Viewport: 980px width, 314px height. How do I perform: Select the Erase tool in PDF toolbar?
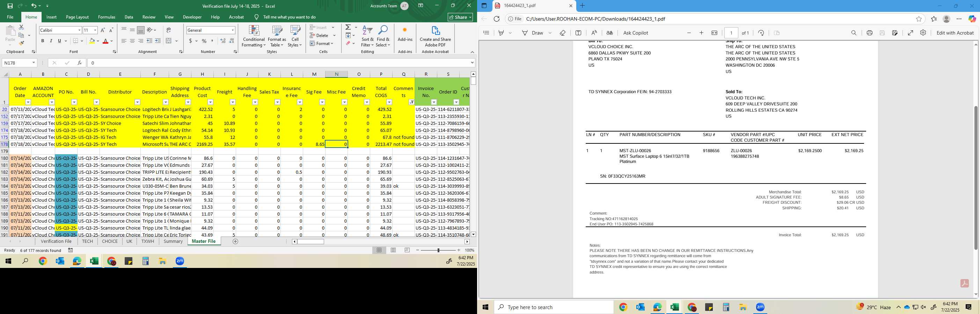(x=563, y=33)
